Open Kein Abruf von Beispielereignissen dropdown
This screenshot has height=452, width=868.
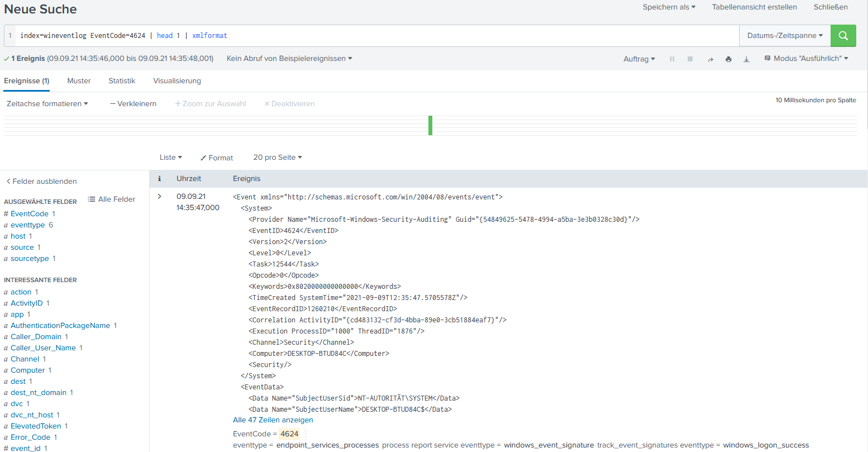pos(289,59)
